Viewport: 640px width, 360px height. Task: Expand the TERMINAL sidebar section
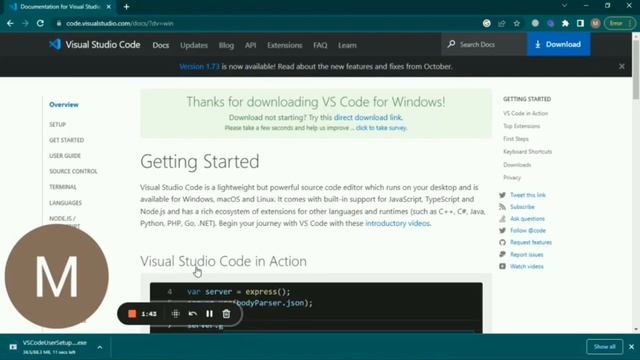(x=63, y=187)
